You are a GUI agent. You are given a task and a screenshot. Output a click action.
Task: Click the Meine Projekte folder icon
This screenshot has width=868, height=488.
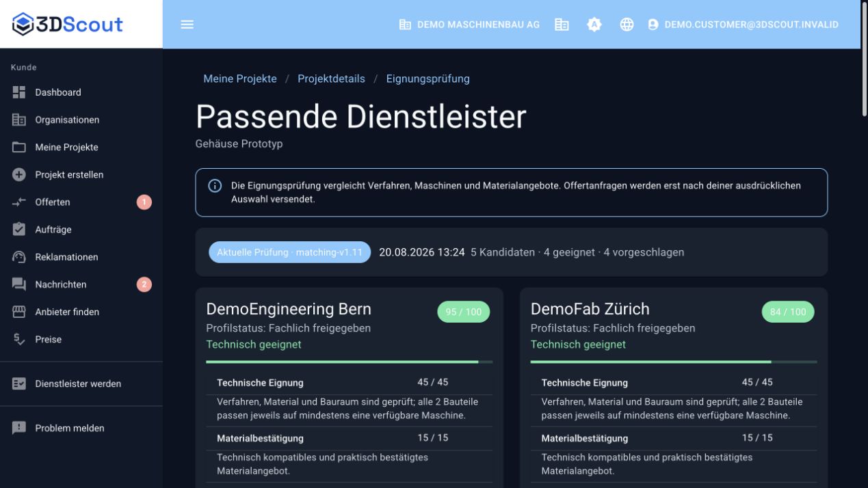tap(19, 147)
